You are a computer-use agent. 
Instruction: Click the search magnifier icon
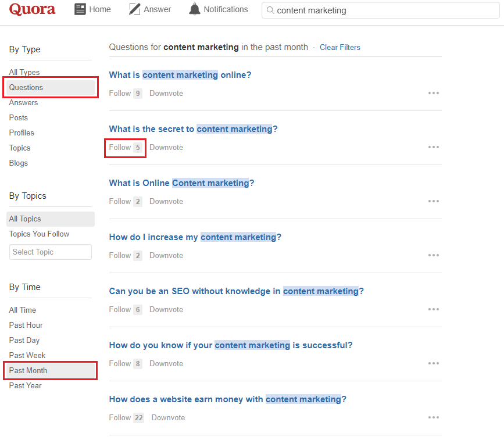click(270, 10)
